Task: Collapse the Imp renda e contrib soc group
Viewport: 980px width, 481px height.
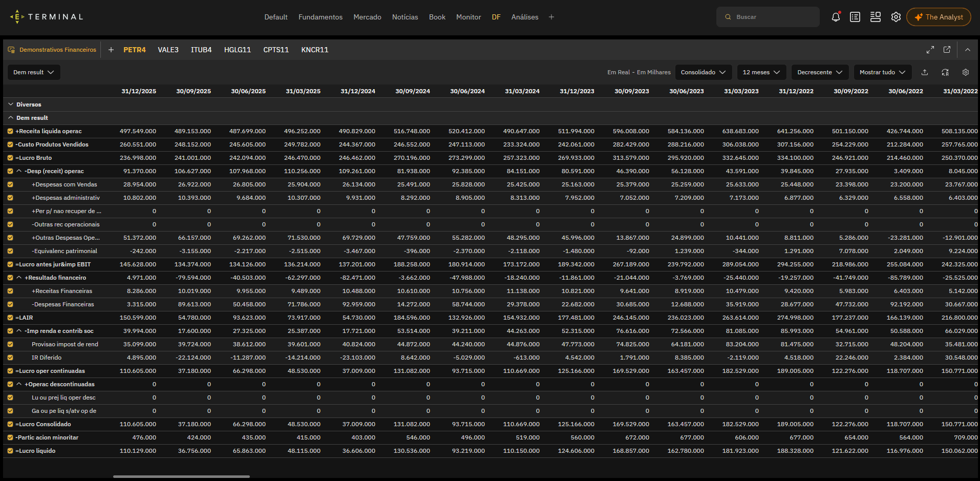Action: 19,331
